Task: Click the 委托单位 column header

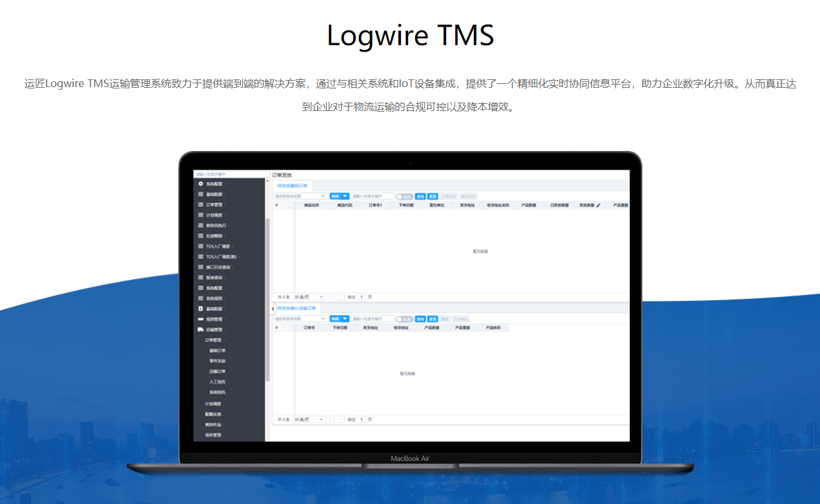Action: [437, 205]
